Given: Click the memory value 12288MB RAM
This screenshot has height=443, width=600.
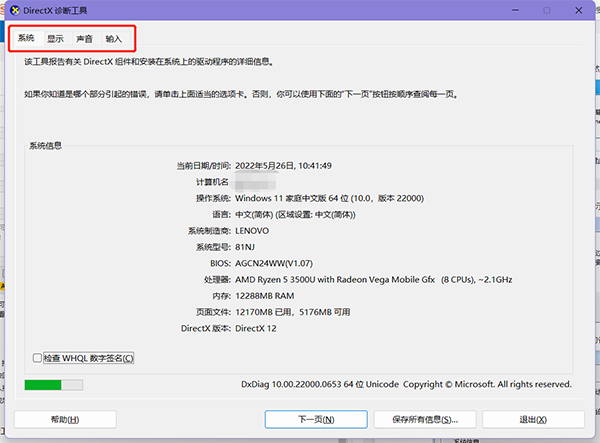Looking at the screenshot, I should click(x=265, y=296).
